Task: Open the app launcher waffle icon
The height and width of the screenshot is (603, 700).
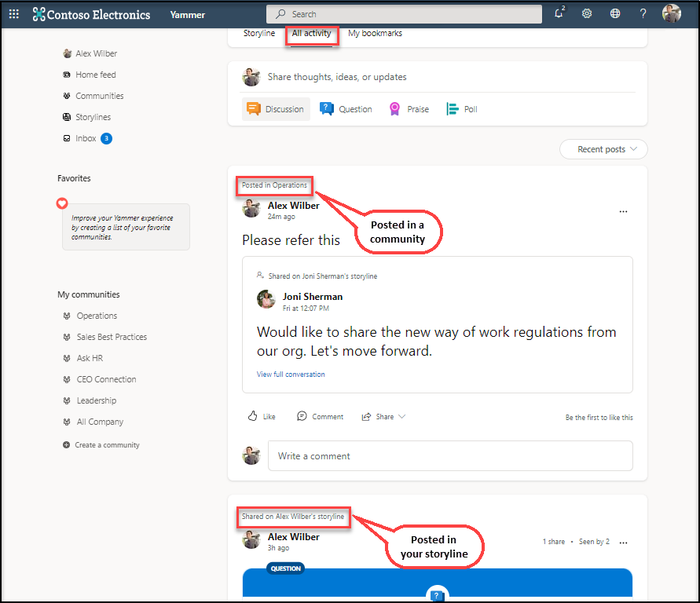Action: click(13, 14)
